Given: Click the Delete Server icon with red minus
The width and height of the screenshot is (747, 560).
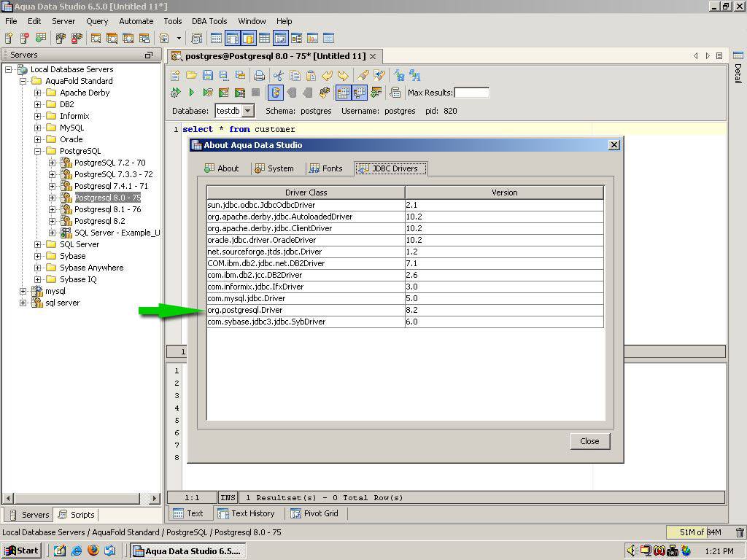Looking at the screenshot, I should click(x=25, y=38).
